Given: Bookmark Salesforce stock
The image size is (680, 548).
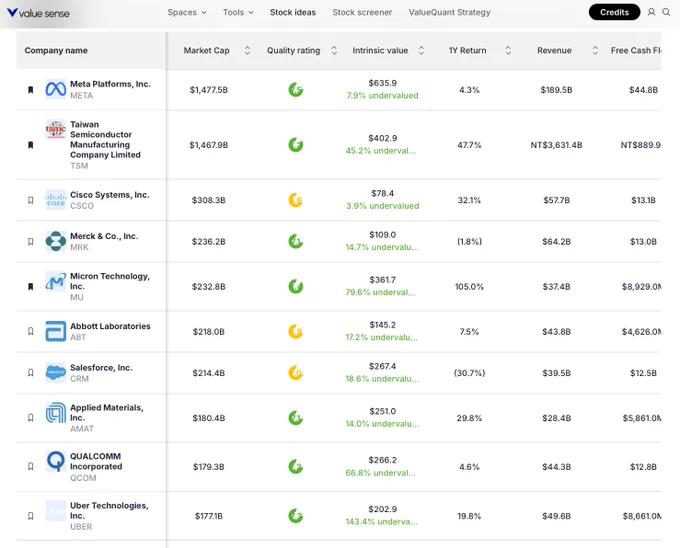Looking at the screenshot, I should click(30, 373).
